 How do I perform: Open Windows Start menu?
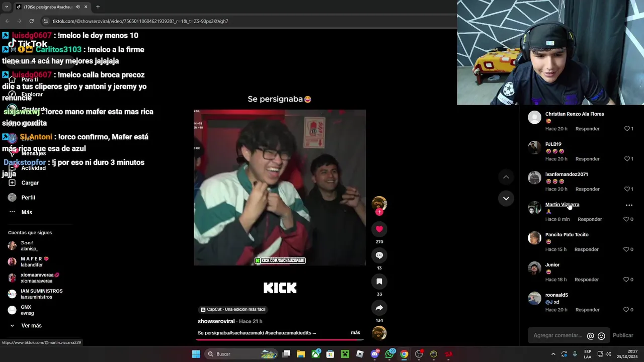point(196,354)
